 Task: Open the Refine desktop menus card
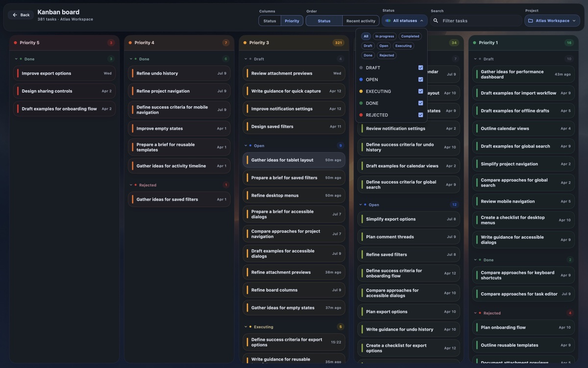click(294, 195)
